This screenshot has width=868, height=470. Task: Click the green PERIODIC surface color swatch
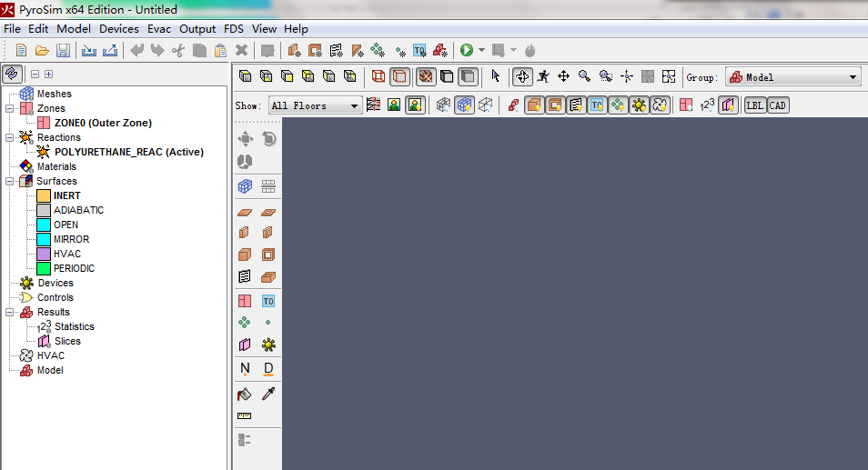pyautogui.click(x=44, y=268)
